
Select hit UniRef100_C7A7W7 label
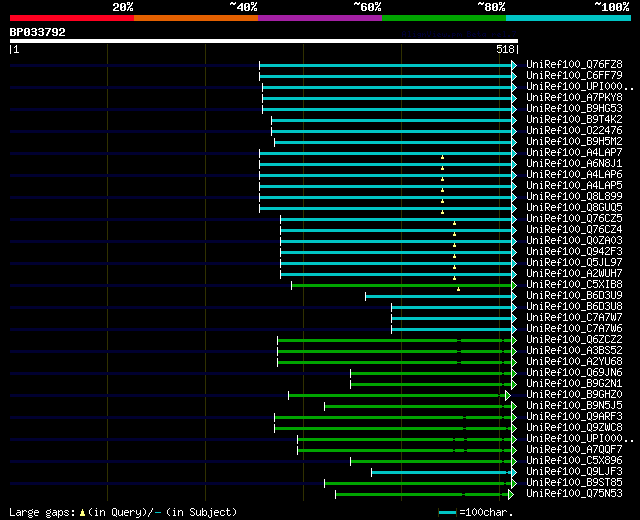pyautogui.click(x=574, y=318)
